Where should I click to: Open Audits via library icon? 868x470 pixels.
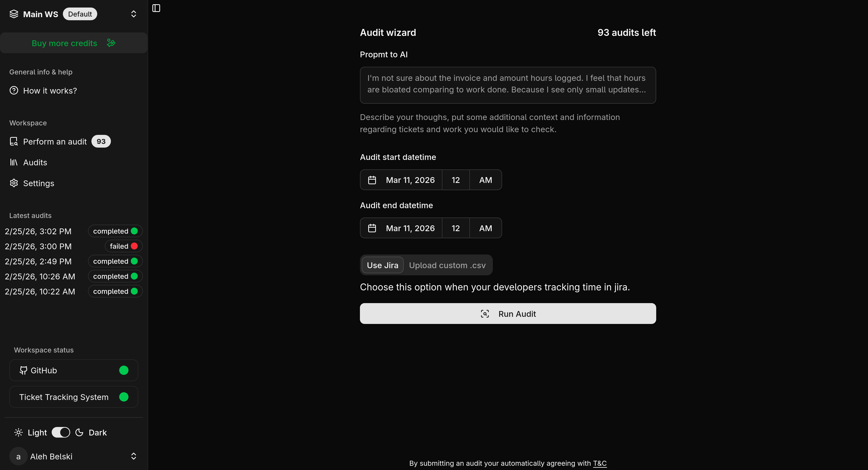point(14,162)
